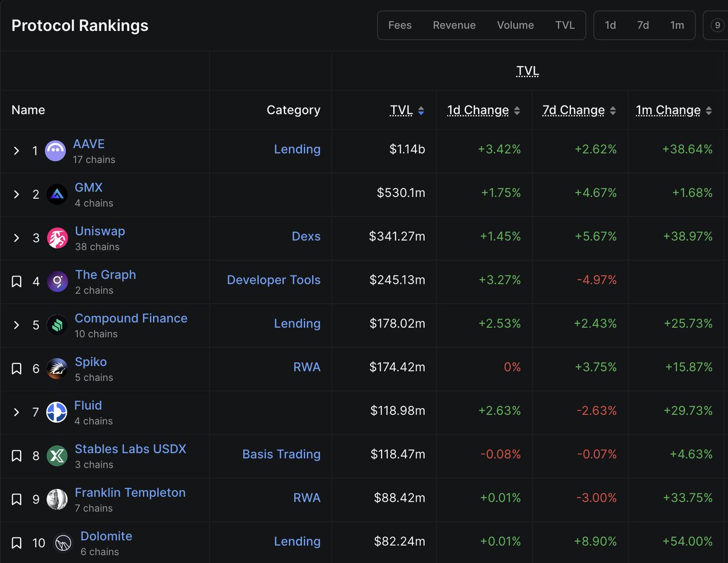Viewport: 728px width, 563px height.
Task: Click the Franklin Templeton logo
Action: point(57,499)
